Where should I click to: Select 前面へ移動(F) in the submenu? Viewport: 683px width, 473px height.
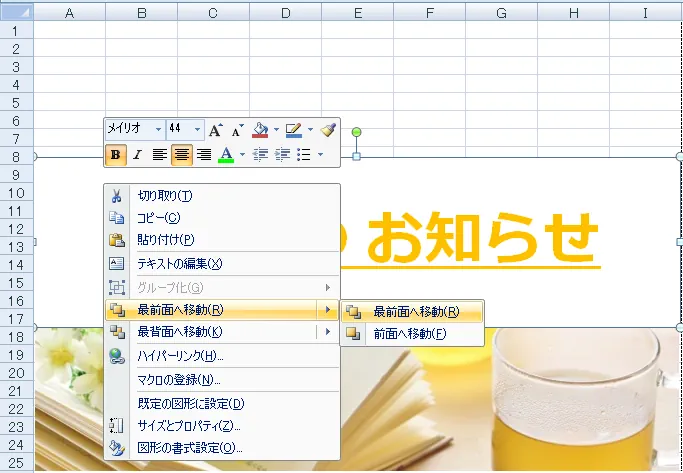[409, 334]
